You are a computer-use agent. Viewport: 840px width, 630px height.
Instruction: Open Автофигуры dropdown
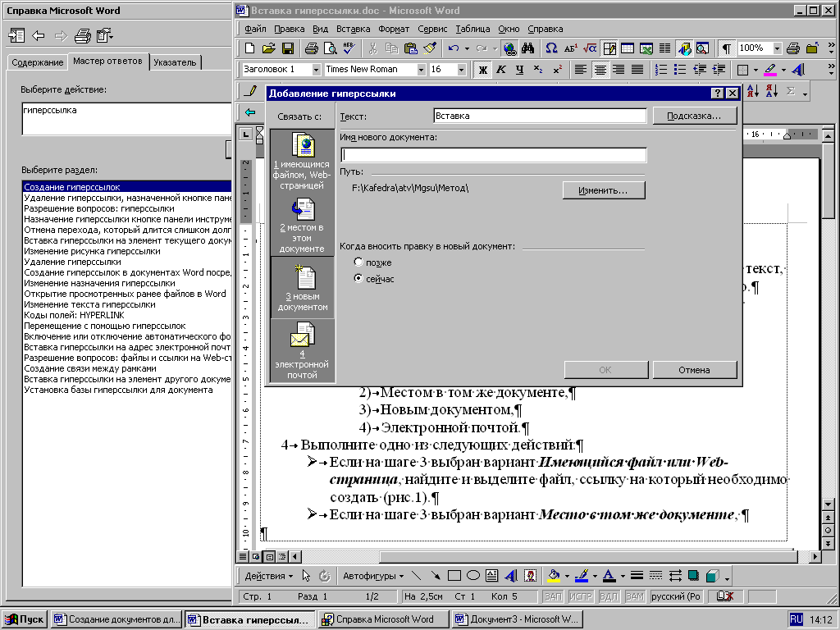click(373, 576)
